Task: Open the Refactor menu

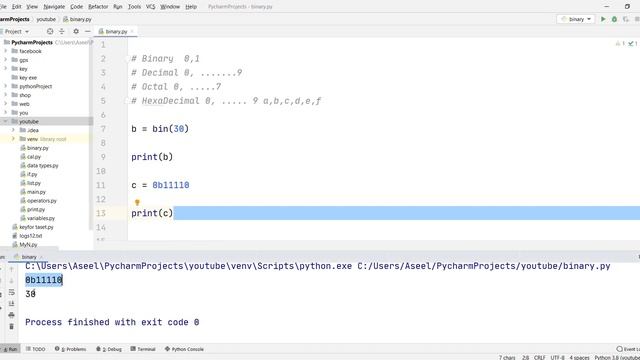Action: [x=98, y=7]
